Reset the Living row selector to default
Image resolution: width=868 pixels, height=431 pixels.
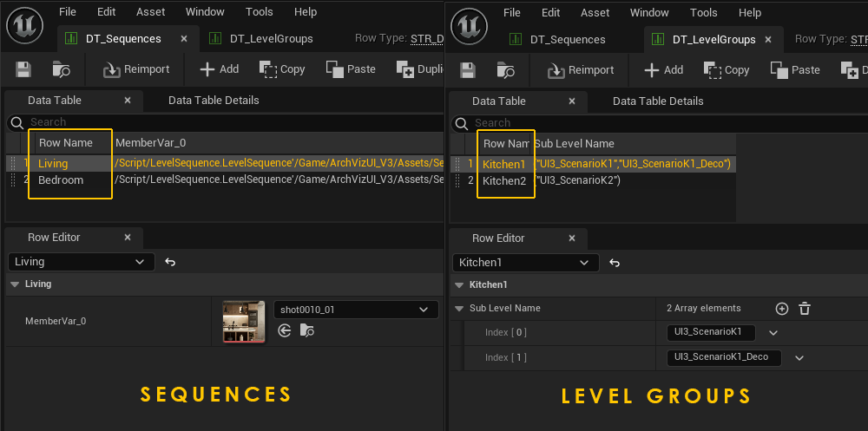coord(170,262)
